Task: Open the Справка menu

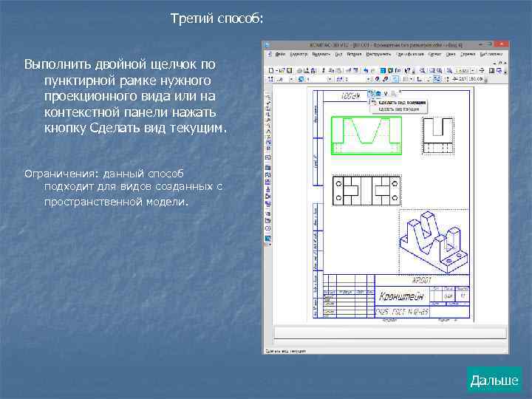Action: click(x=468, y=54)
